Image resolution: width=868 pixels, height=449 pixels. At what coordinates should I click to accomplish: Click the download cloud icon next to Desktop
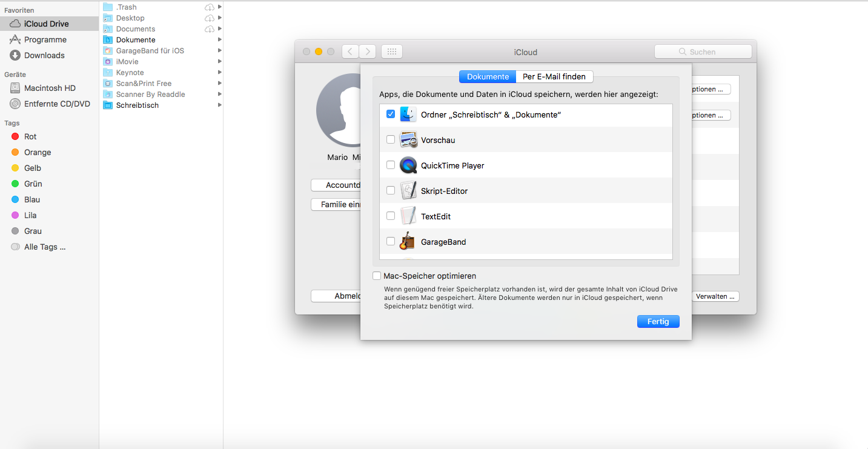coord(209,18)
